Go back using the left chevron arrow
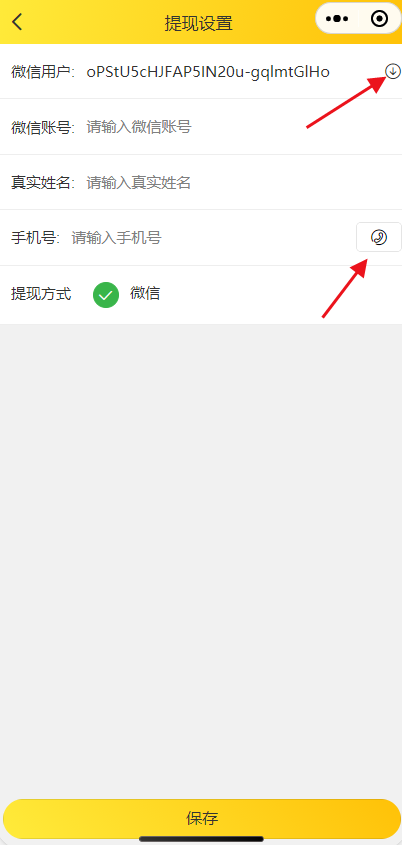The height and width of the screenshot is (845, 402). (x=18, y=22)
